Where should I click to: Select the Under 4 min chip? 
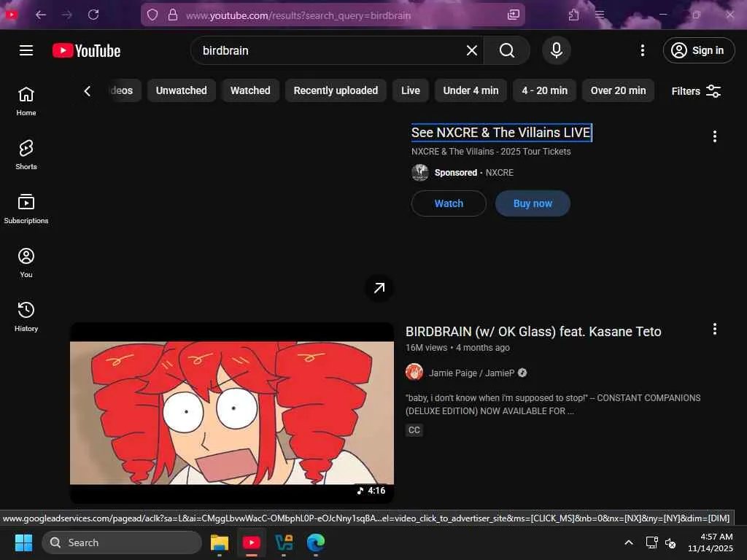[x=471, y=90]
